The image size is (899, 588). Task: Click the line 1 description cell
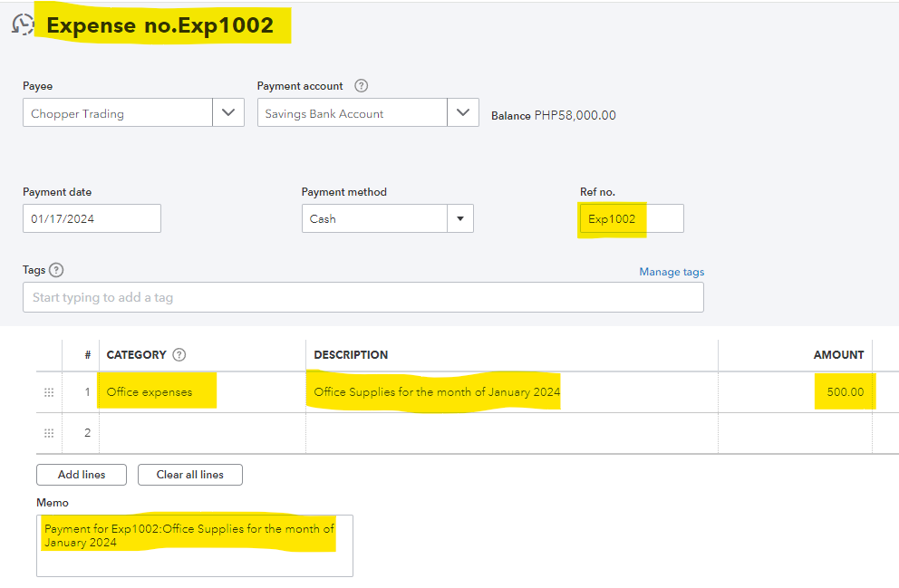tap(511, 392)
